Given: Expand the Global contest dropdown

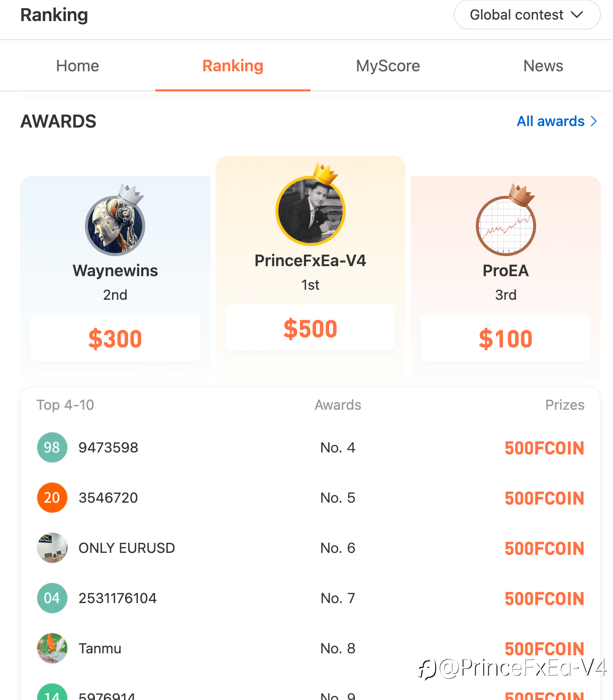Looking at the screenshot, I should (527, 15).
